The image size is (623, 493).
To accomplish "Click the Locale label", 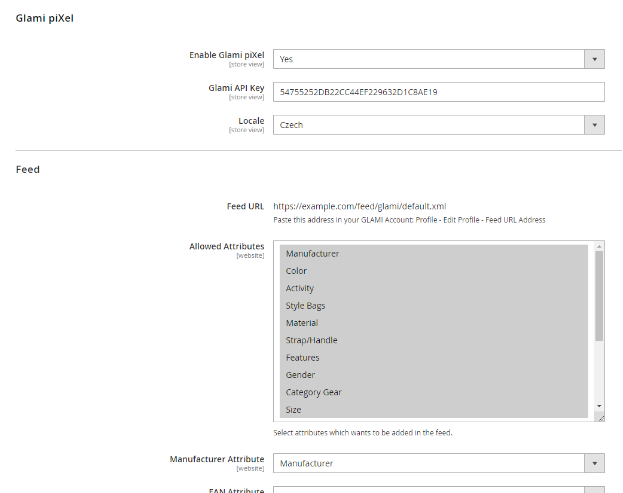I will (251, 121).
